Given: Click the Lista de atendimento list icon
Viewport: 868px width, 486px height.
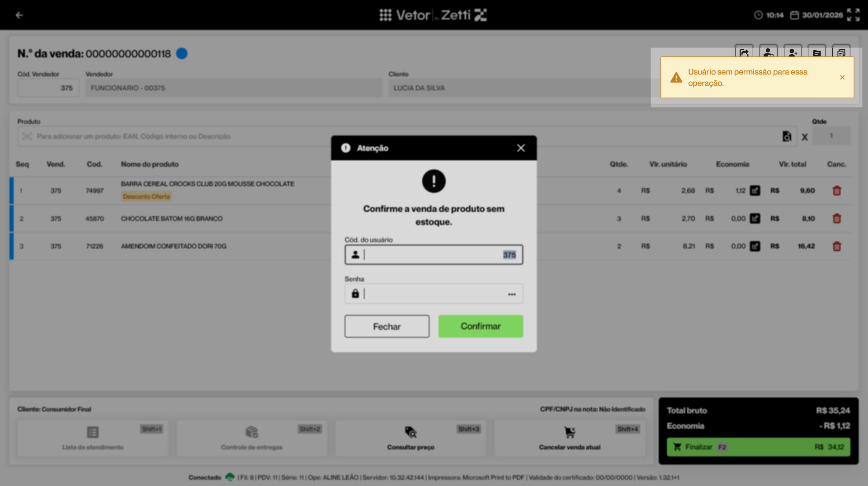Looking at the screenshot, I should (93, 432).
